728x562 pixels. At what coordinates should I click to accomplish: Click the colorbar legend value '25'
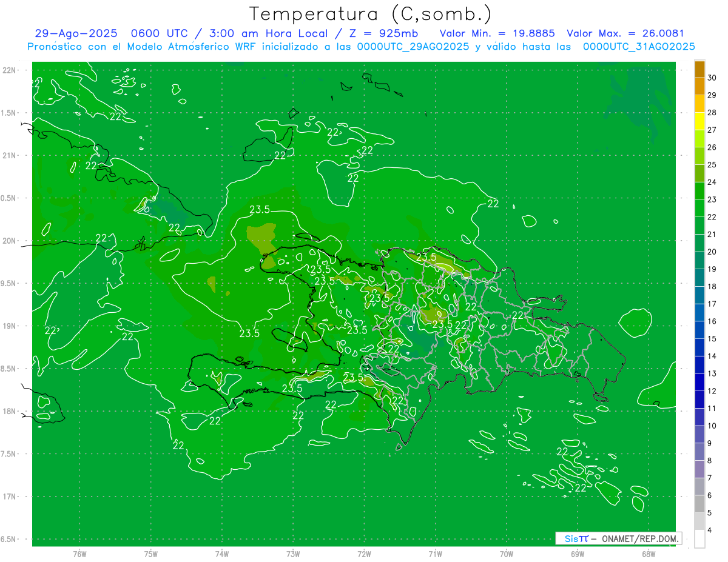click(712, 165)
